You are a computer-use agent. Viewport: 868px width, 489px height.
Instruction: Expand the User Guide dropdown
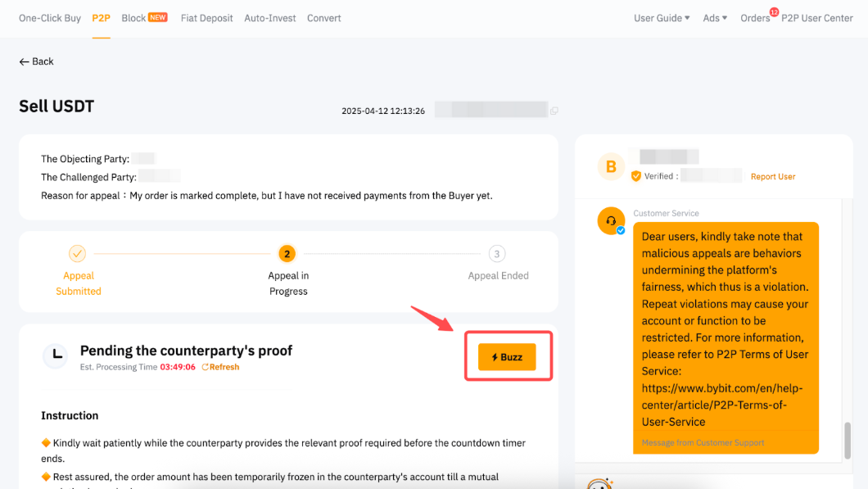point(662,18)
